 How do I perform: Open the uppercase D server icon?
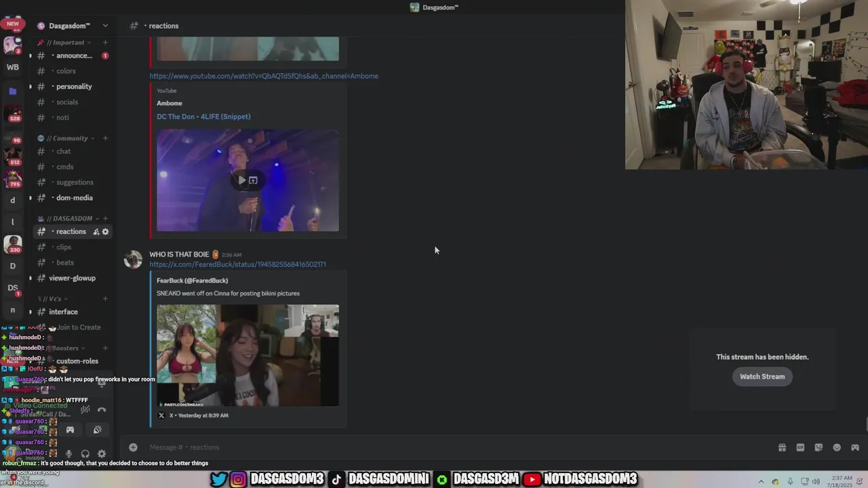coord(12,266)
